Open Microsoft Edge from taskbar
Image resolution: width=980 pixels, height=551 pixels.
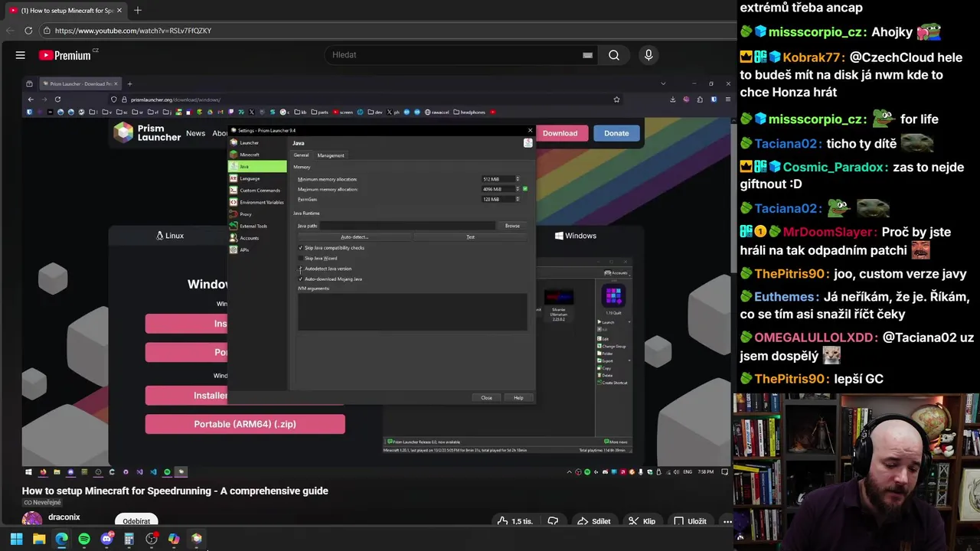[61, 539]
